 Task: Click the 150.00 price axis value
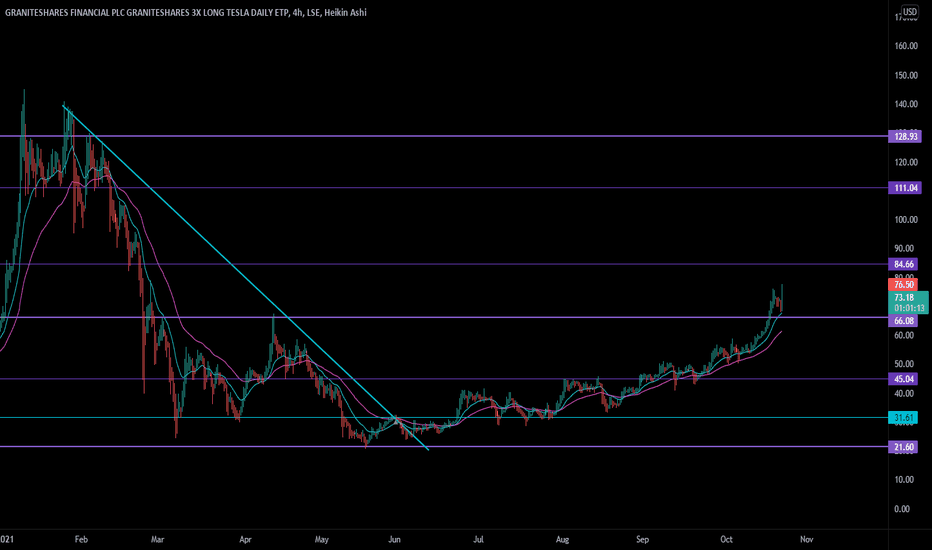[x=906, y=76]
